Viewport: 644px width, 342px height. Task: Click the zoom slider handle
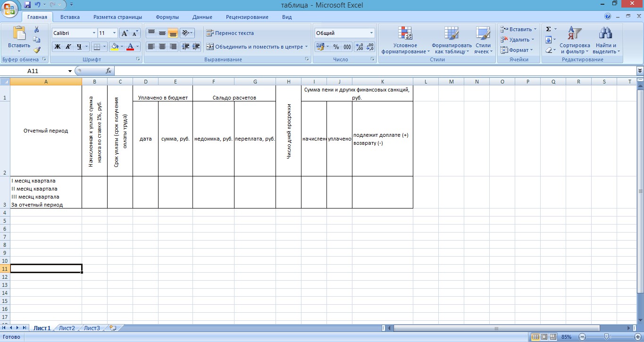[x=607, y=337]
